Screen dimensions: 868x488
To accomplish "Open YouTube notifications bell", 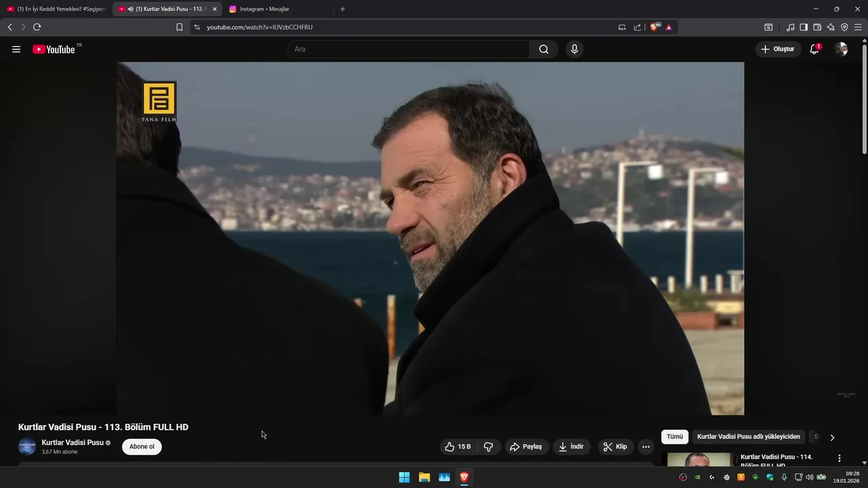I will point(815,49).
